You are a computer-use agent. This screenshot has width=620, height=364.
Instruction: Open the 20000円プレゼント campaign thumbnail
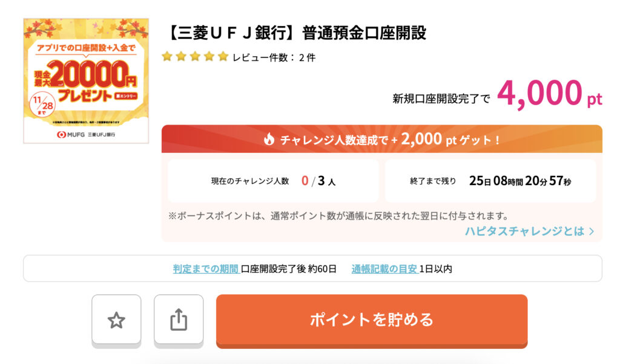[86, 80]
